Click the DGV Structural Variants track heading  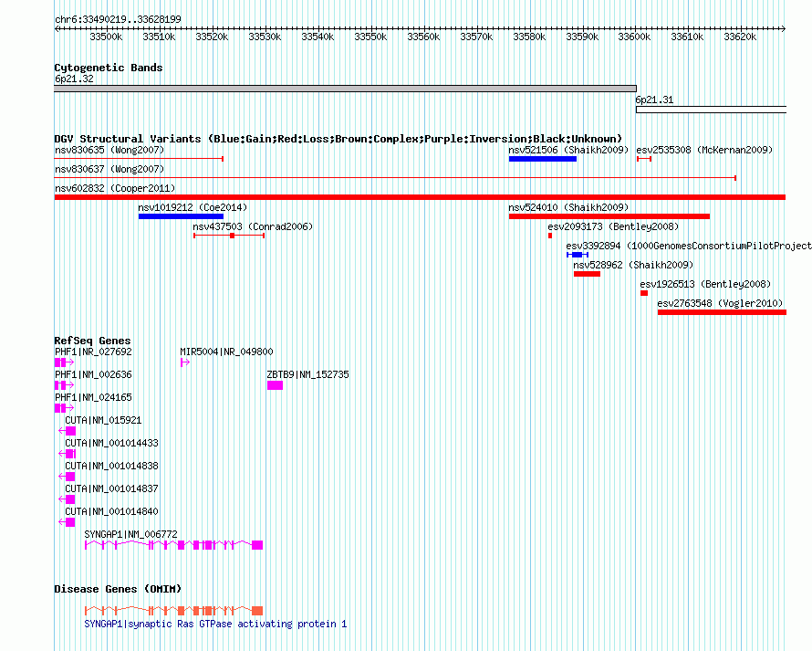338,139
